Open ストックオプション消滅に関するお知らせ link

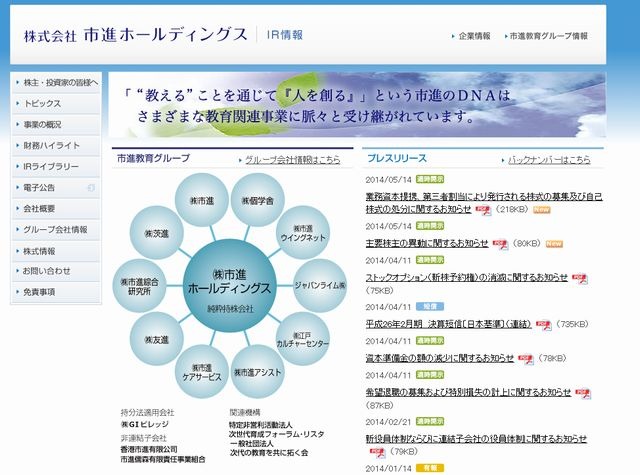pyautogui.click(x=467, y=277)
